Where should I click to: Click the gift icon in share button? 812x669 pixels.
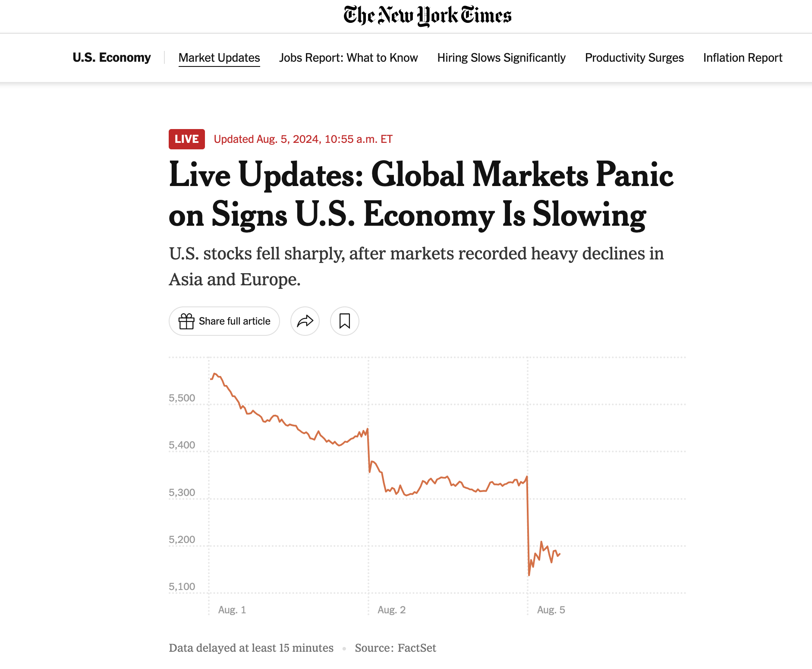tap(186, 321)
